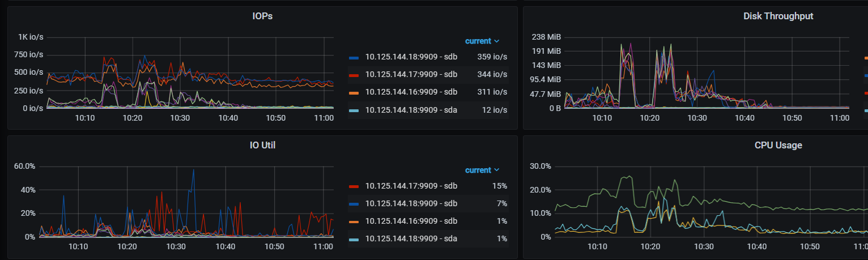Click orange swatch for 10.125.144.16 sdb in IOPs legend
Screen dimensions: 868x260
click(354, 92)
